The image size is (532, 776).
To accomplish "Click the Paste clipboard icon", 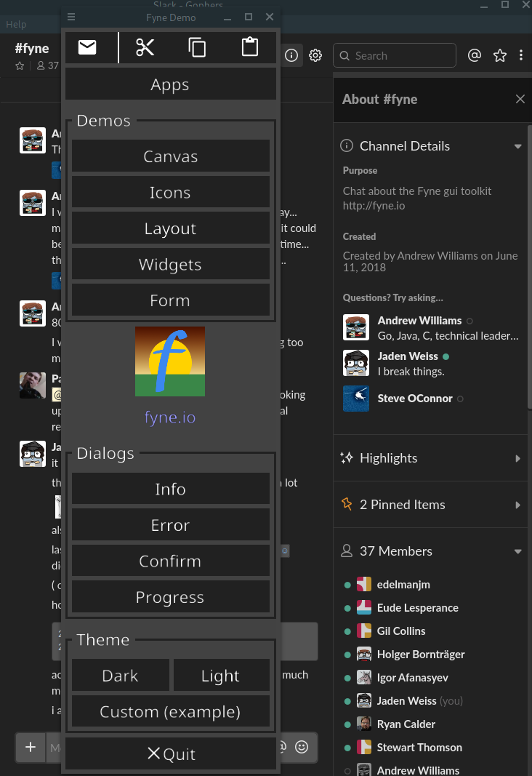I will click(x=249, y=47).
